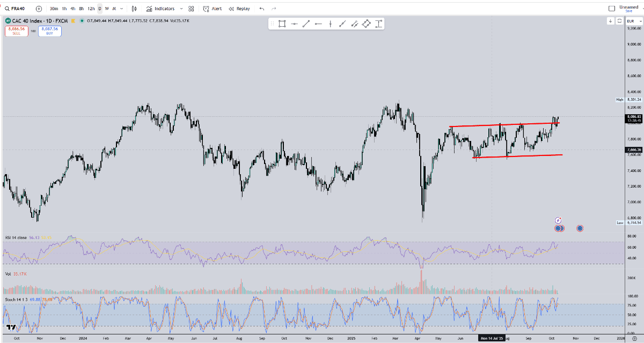The width and height of the screenshot is (644, 343).
Task: Click the FRA40 symbol search field
Action: [17, 9]
